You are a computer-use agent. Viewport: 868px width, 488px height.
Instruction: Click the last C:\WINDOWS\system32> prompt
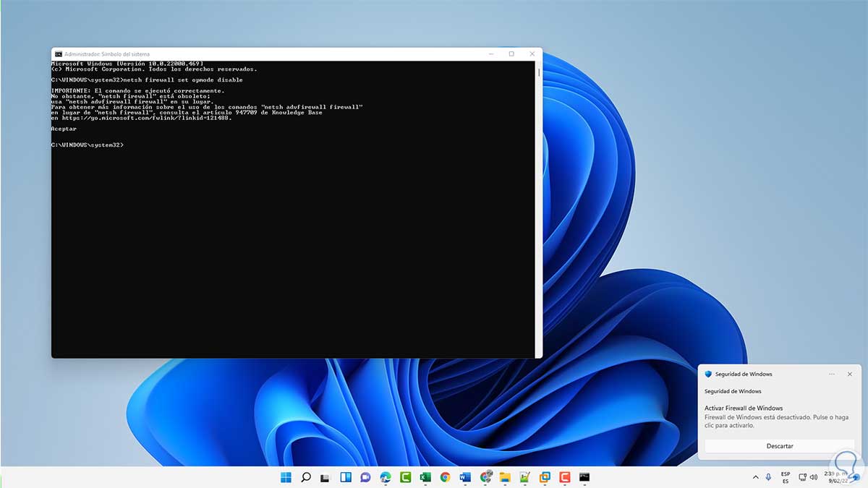(87, 145)
